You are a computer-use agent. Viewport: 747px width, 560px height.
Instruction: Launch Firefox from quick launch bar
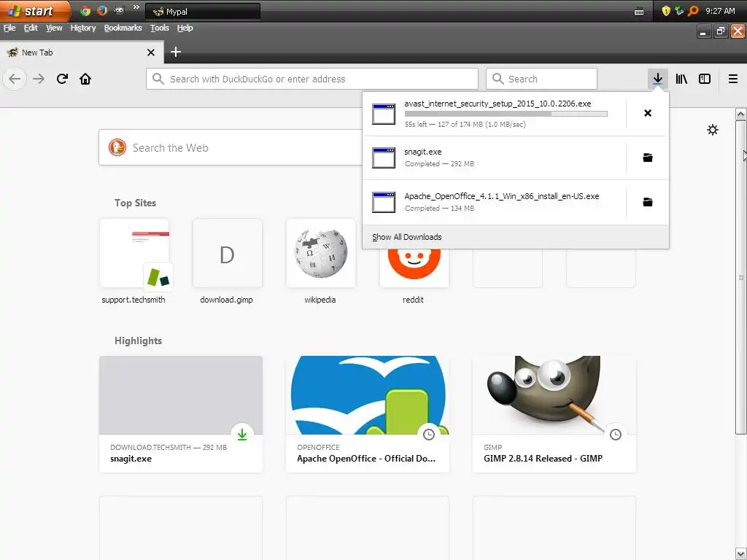102,11
